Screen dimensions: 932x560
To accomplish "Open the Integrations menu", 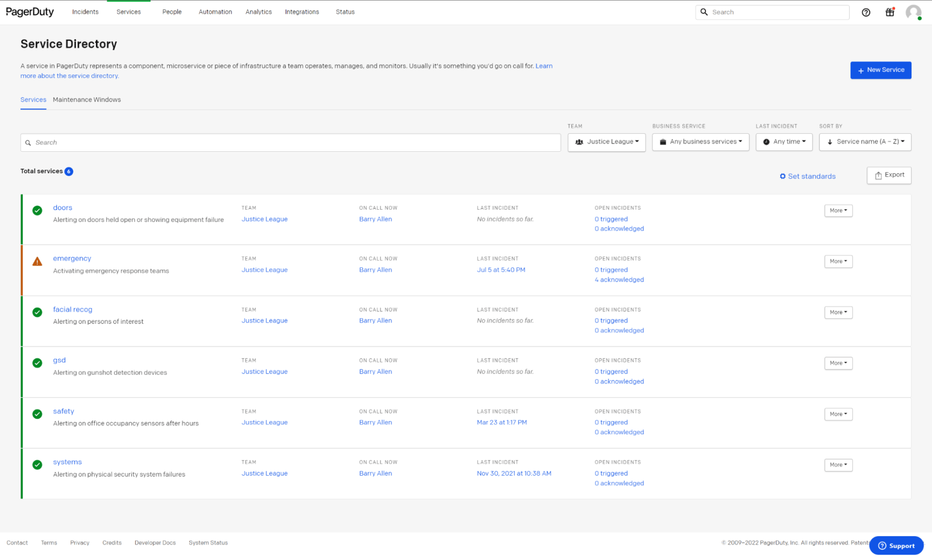I will pos(302,12).
